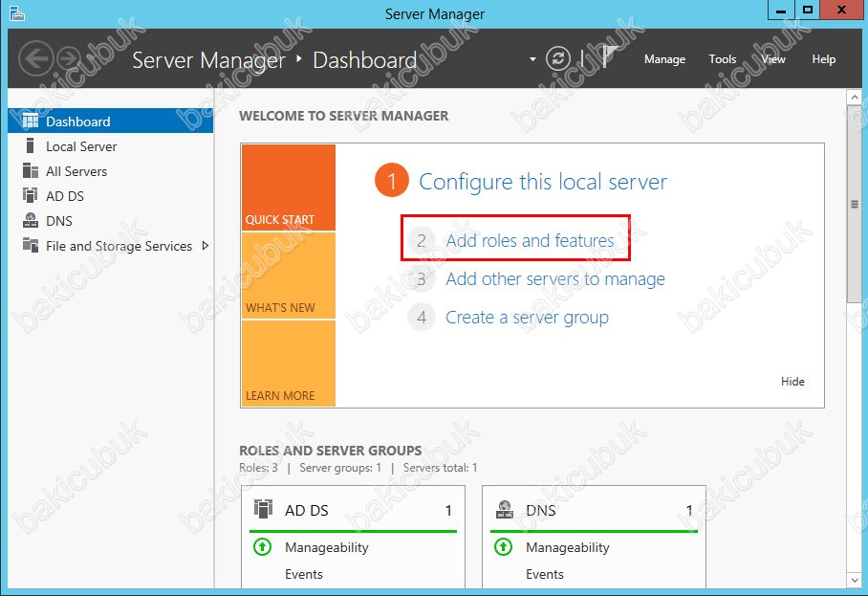Screen dimensions: 868x596
Task: Click the Forward navigation arrow
Action: 69,58
